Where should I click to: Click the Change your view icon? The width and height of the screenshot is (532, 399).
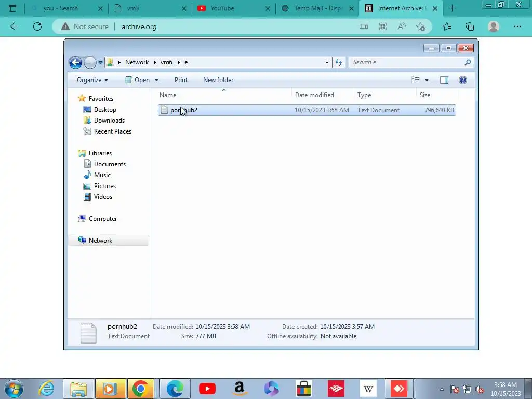click(415, 80)
